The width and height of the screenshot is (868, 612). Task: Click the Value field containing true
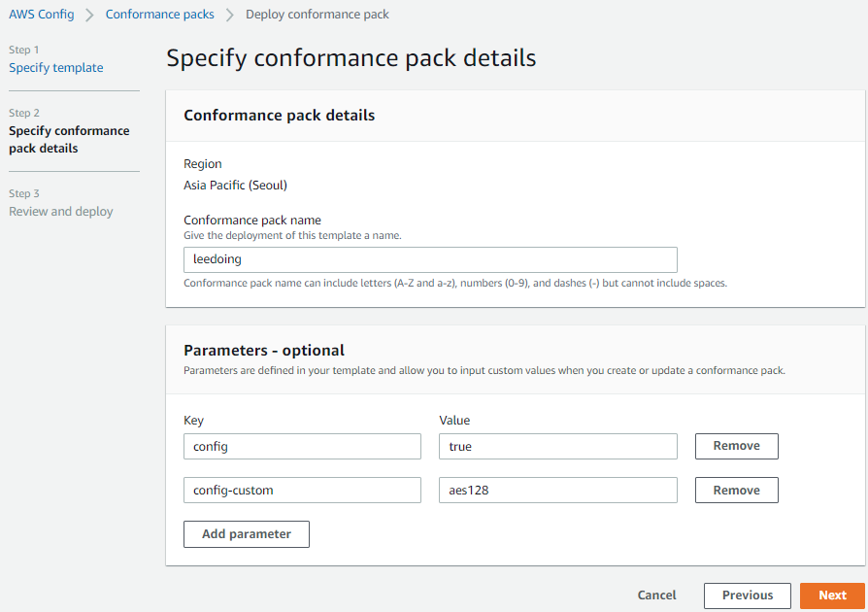coord(558,446)
